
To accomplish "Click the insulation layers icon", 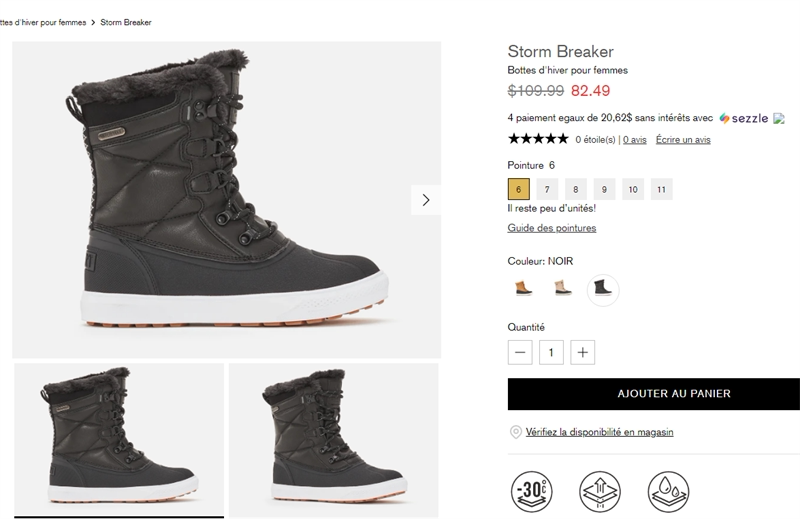I will [598, 492].
